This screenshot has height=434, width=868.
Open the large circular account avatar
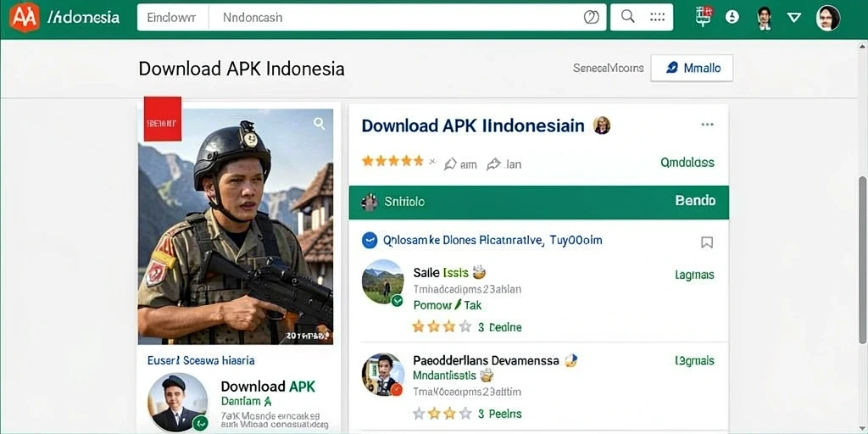(x=828, y=18)
